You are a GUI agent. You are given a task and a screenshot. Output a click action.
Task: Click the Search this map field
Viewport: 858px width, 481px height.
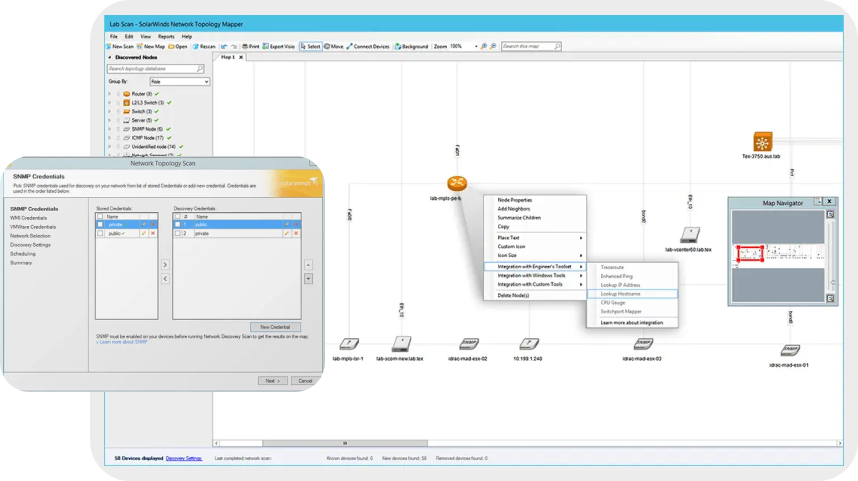(x=531, y=47)
